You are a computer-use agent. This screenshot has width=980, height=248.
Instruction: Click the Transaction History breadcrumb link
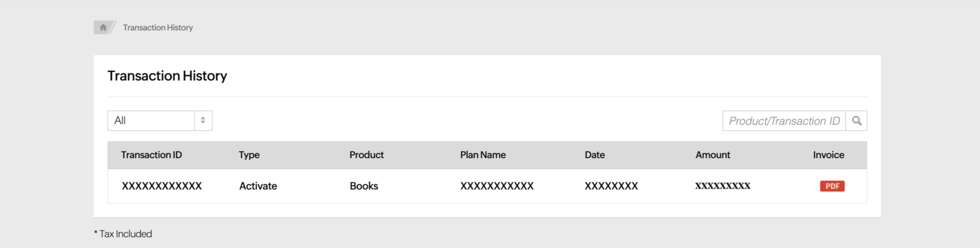[158, 28]
